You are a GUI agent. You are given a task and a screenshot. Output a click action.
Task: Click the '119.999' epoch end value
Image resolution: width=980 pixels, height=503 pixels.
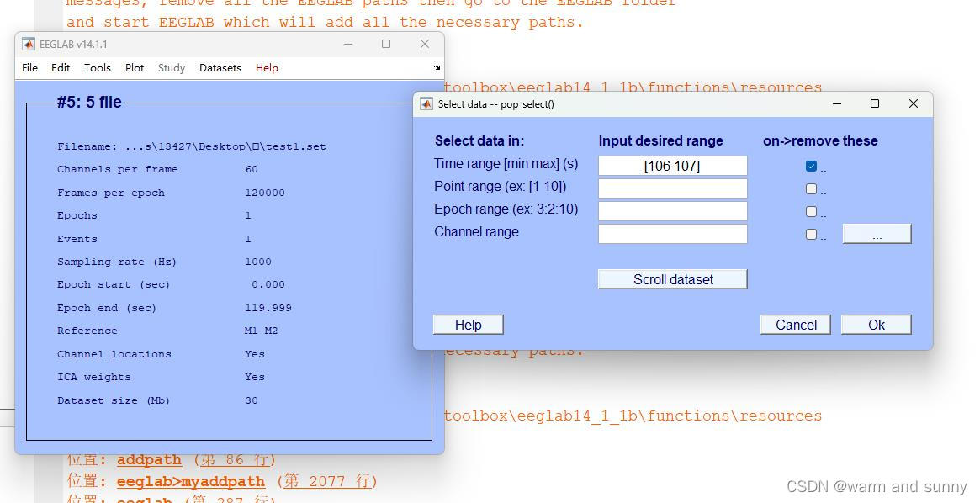pyautogui.click(x=268, y=308)
